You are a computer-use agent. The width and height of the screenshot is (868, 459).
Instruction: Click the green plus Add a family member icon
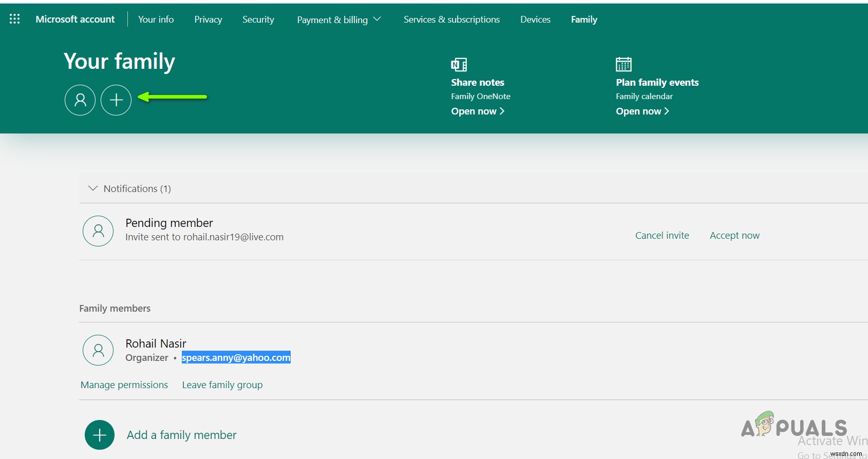(x=100, y=435)
